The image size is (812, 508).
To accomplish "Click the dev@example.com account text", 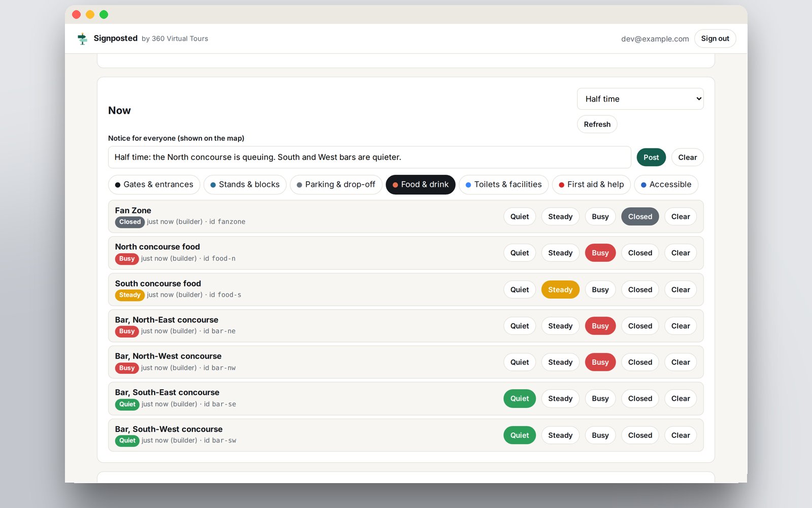I will click(655, 39).
